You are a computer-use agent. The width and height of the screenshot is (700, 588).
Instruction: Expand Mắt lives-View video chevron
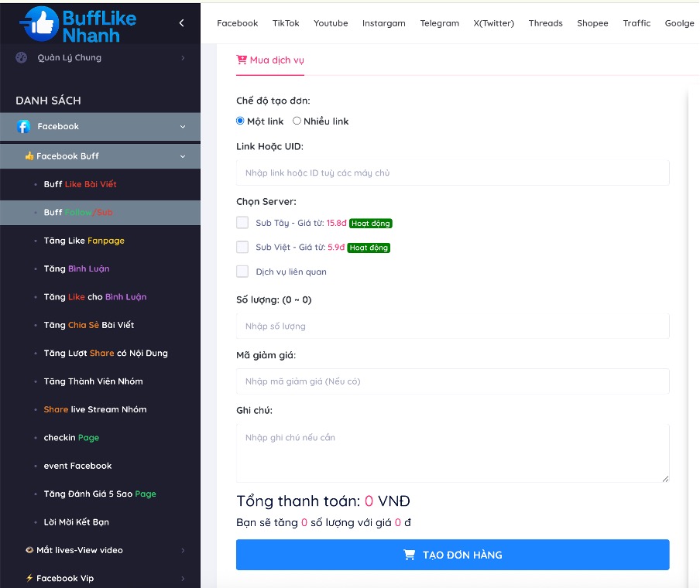(x=183, y=551)
